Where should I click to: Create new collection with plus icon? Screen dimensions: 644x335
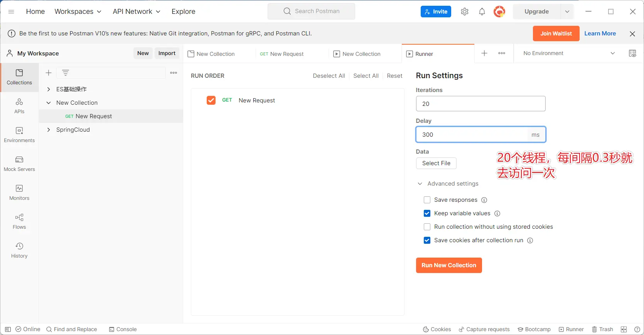[x=49, y=73]
